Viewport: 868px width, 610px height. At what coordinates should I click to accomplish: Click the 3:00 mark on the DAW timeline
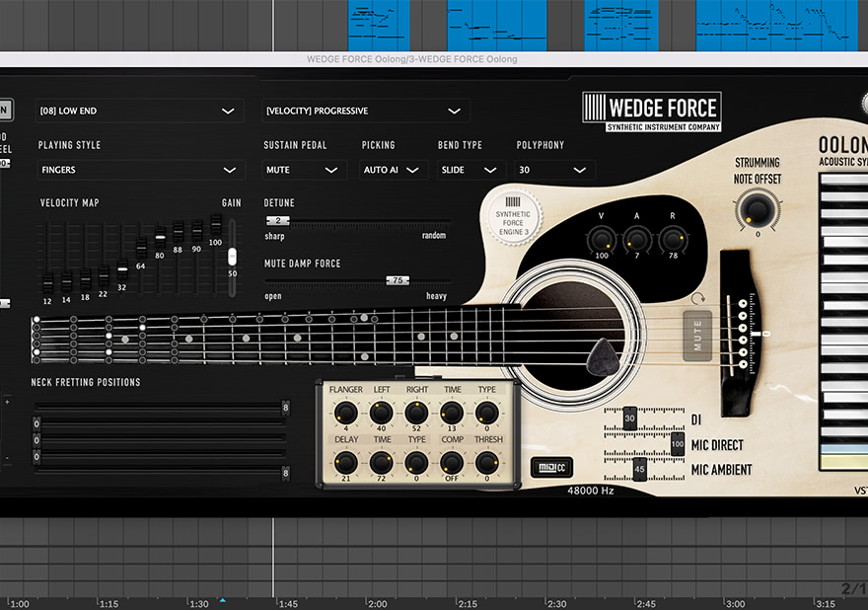(x=735, y=604)
